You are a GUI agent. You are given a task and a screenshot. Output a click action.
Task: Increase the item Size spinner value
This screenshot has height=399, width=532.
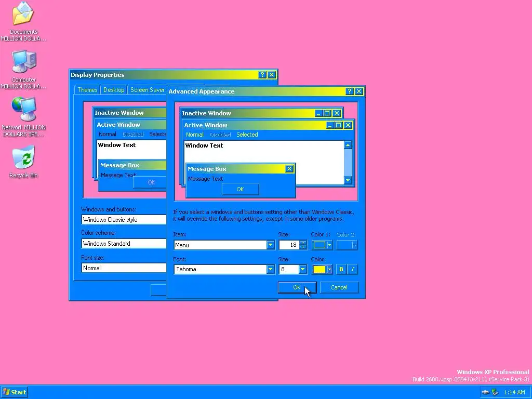point(303,243)
